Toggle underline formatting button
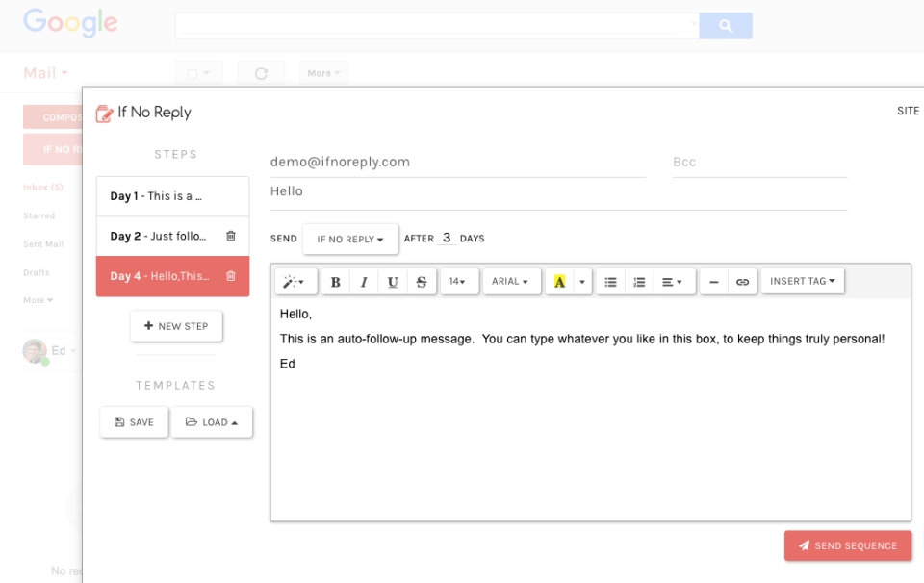This screenshot has height=583, width=924. (393, 282)
